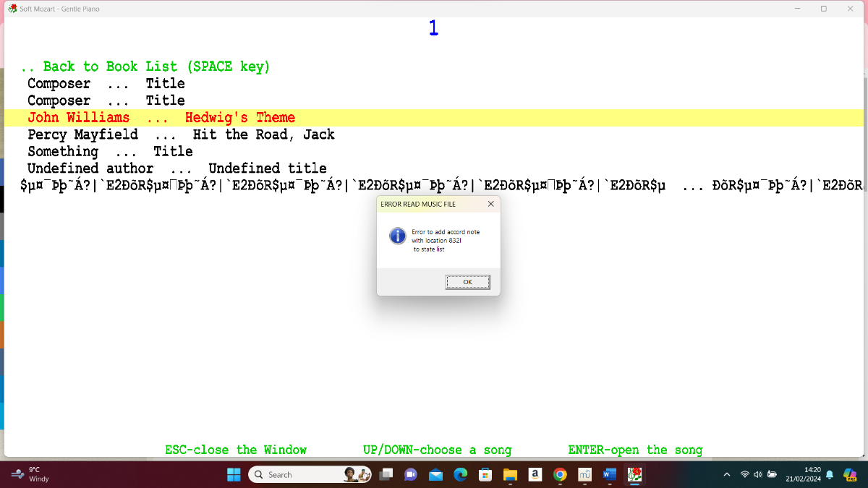Click Soft Mozart rose icon in title bar

pos(12,9)
